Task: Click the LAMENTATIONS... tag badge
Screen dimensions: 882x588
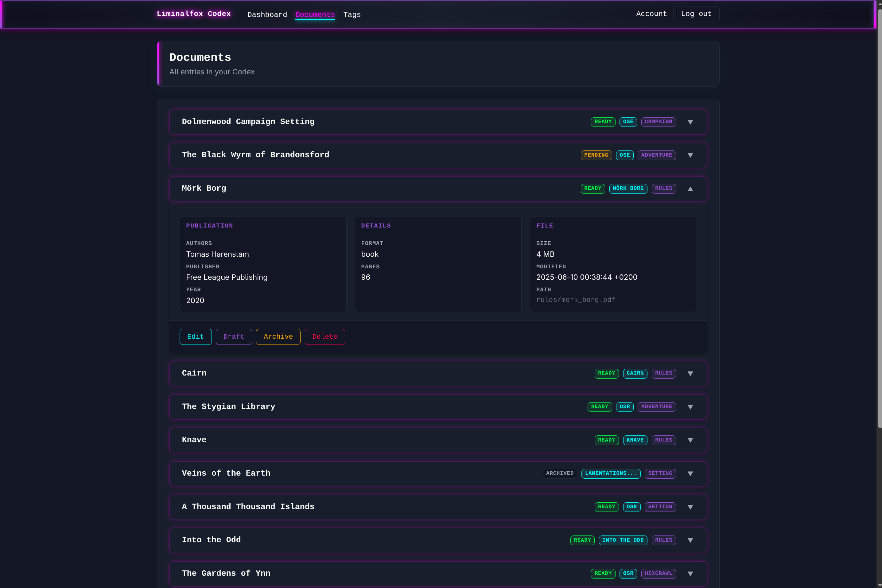Action: [611, 474]
